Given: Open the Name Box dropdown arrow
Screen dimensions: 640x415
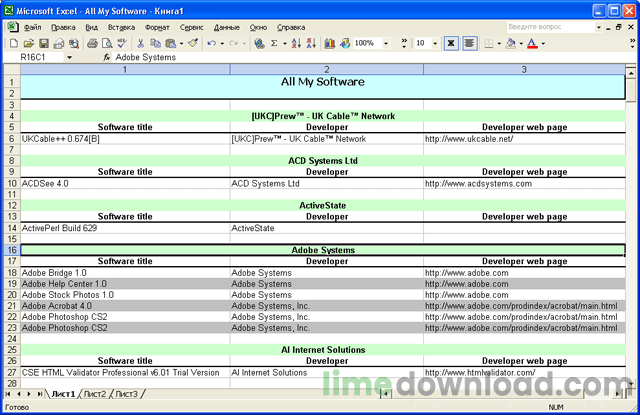Looking at the screenshot, I should [x=69, y=58].
